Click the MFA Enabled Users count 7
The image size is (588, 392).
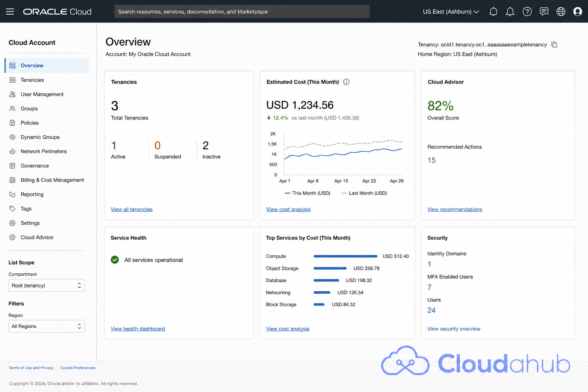(x=430, y=287)
